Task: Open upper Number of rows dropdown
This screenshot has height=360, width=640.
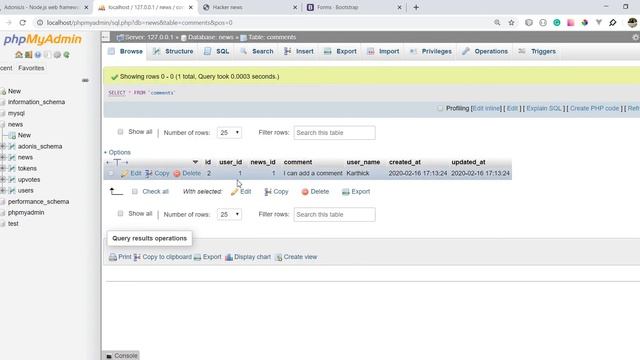Action: [x=229, y=133]
